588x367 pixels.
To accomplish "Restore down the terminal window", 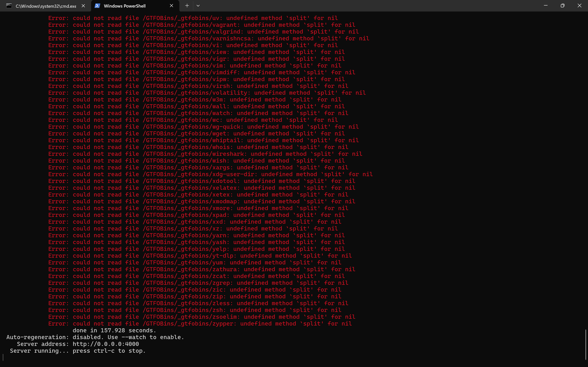I will [x=562, y=6].
